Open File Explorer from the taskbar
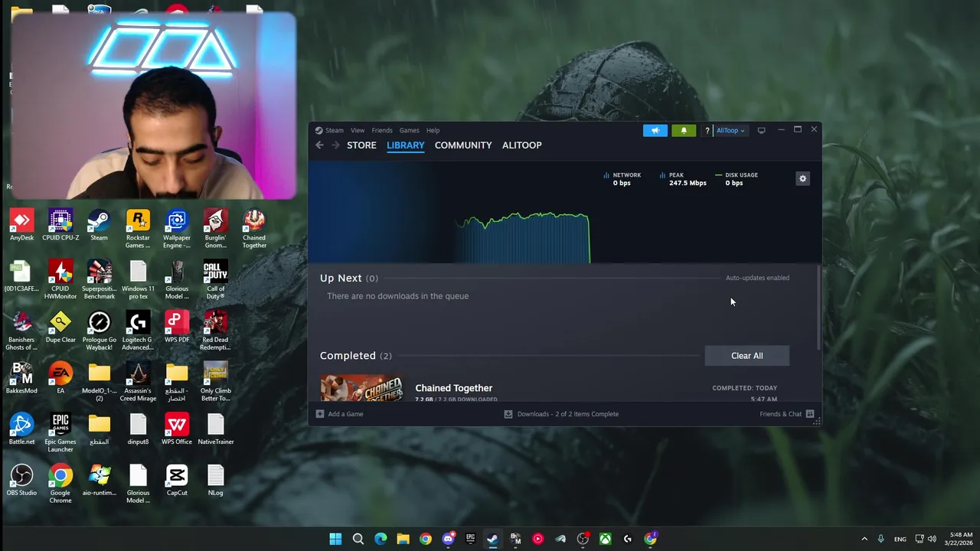The height and width of the screenshot is (551, 980). click(403, 539)
